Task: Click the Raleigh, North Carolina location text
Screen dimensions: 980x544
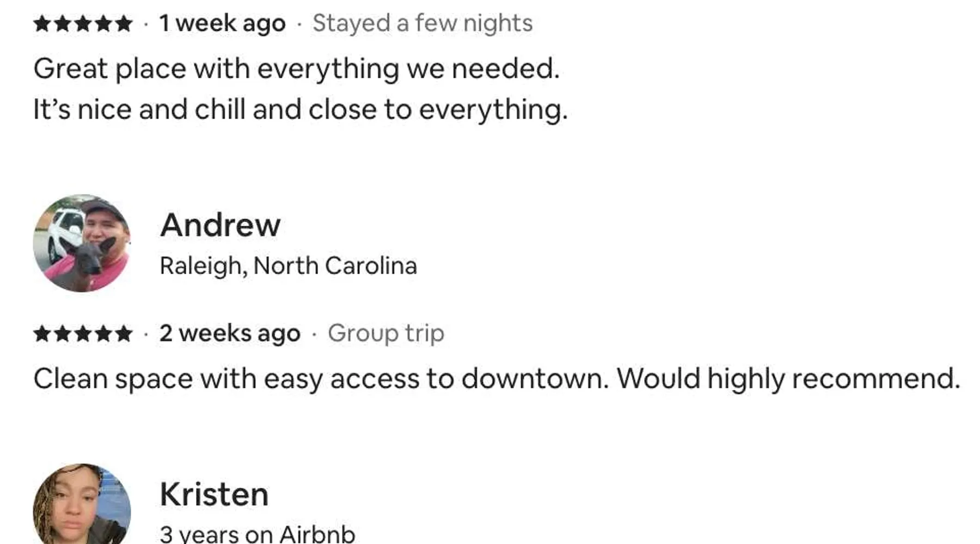Action: (x=288, y=266)
